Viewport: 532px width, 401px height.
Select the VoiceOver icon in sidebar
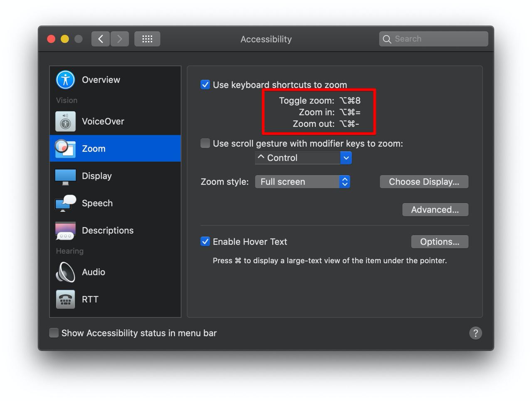[x=65, y=121]
